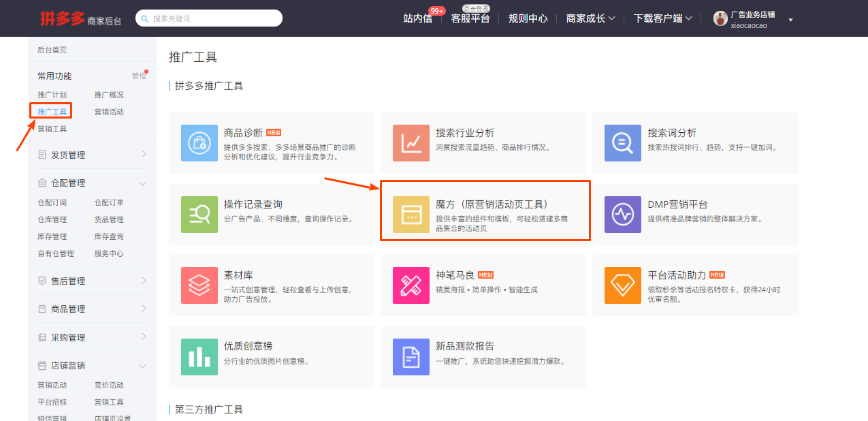Open 仓配订单 in the sidebar
Screen dimensions: 868x421
point(109,202)
